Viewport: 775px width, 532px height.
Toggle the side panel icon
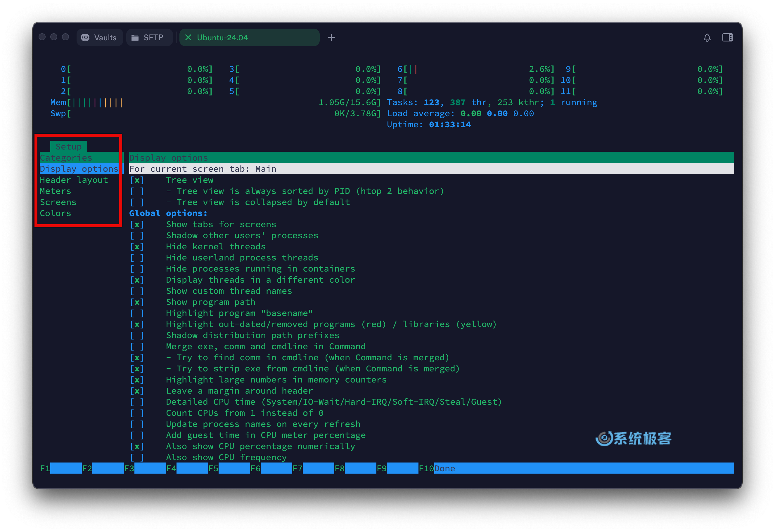(727, 37)
